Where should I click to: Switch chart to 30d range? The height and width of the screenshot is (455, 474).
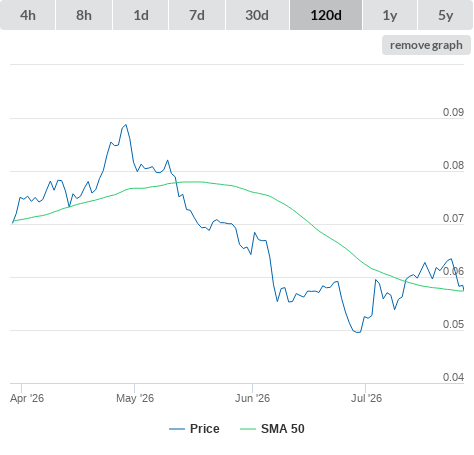tap(257, 15)
